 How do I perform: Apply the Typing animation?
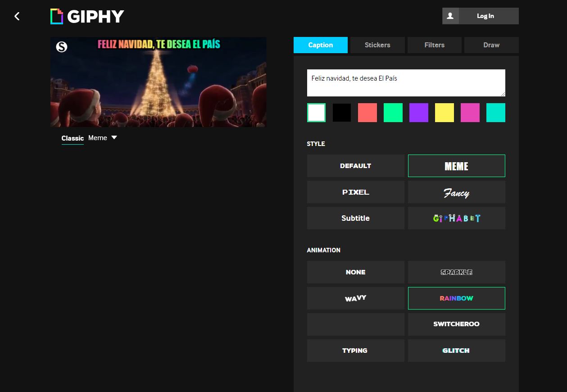tap(356, 351)
